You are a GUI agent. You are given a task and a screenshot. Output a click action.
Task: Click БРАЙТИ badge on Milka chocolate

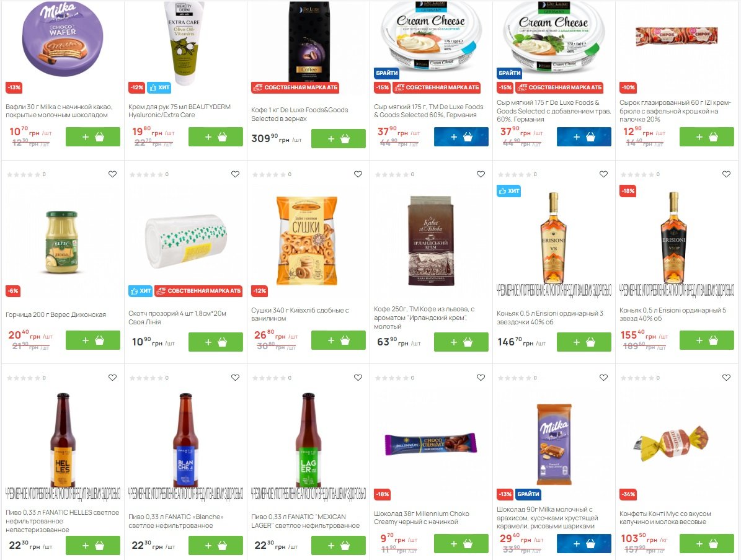(528, 494)
